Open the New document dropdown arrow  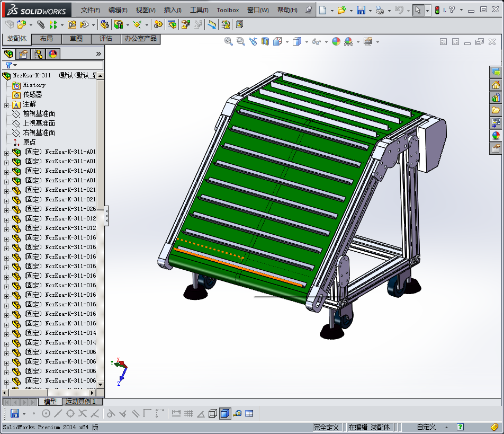332,10
